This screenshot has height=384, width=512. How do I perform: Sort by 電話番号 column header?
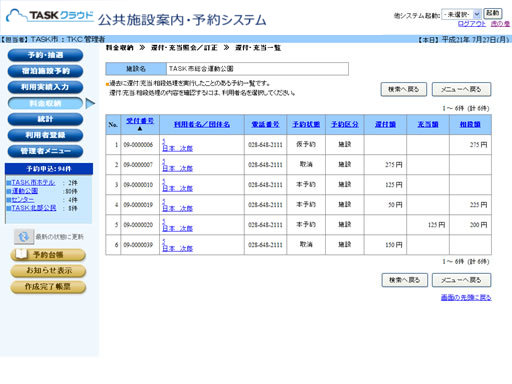pos(265,124)
